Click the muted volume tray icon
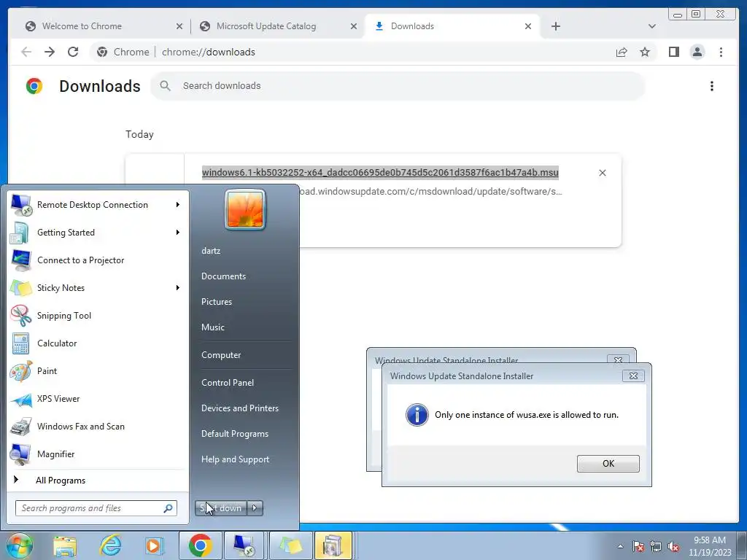 click(x=673, y=547)
